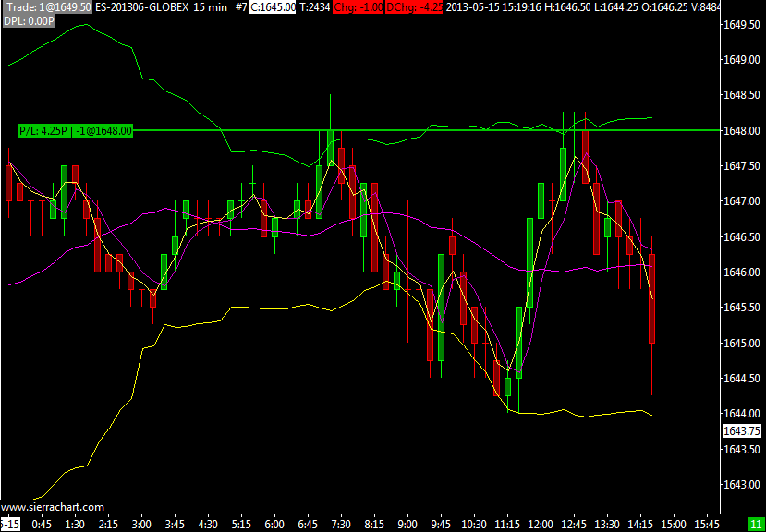Click the 1648.50 price scale label
The image size is (766, 532).
click(743, 95)
